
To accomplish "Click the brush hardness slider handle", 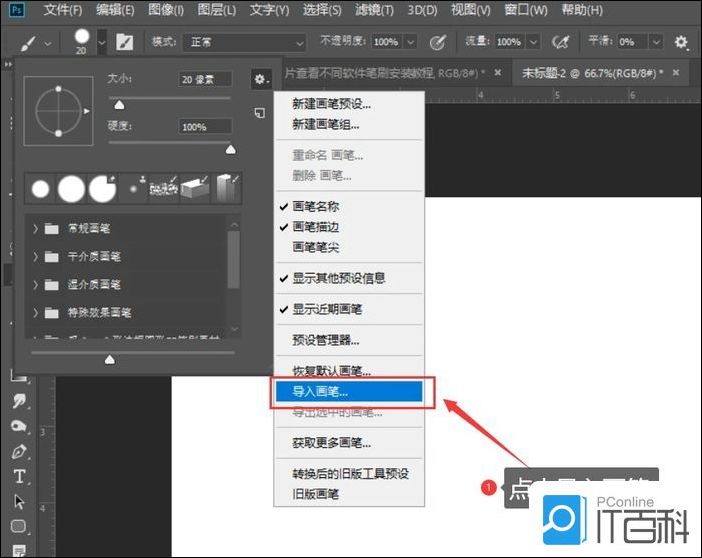I will coord(231,150).
